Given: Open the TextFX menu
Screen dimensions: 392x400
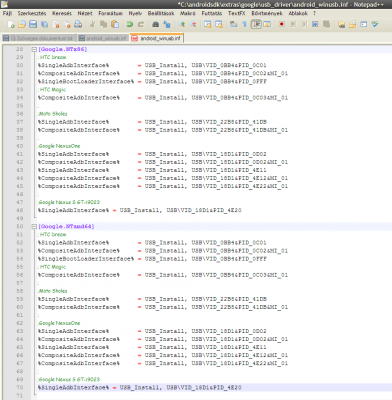Looking at the screenshot, I should (x=237, y=13).
